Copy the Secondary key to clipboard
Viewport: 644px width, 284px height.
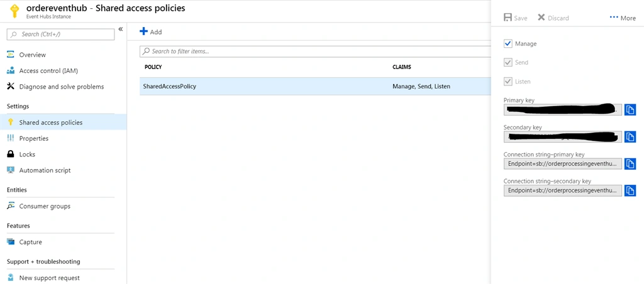630,137
